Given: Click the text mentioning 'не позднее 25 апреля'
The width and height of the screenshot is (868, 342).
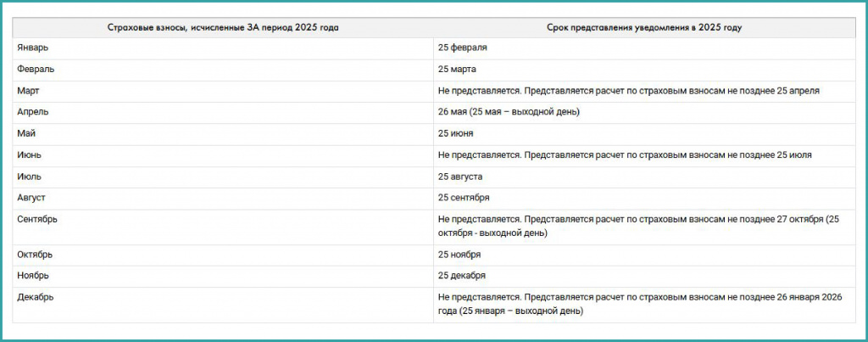Looking at the screenshot, I should [629, 91].
